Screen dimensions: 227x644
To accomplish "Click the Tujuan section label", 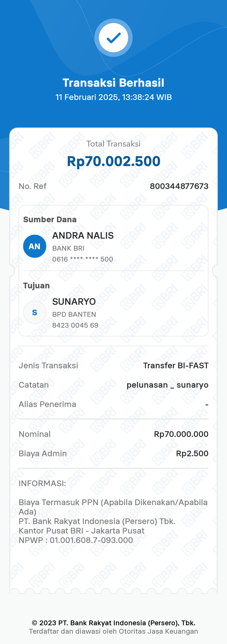I will [x=36, y=286].
